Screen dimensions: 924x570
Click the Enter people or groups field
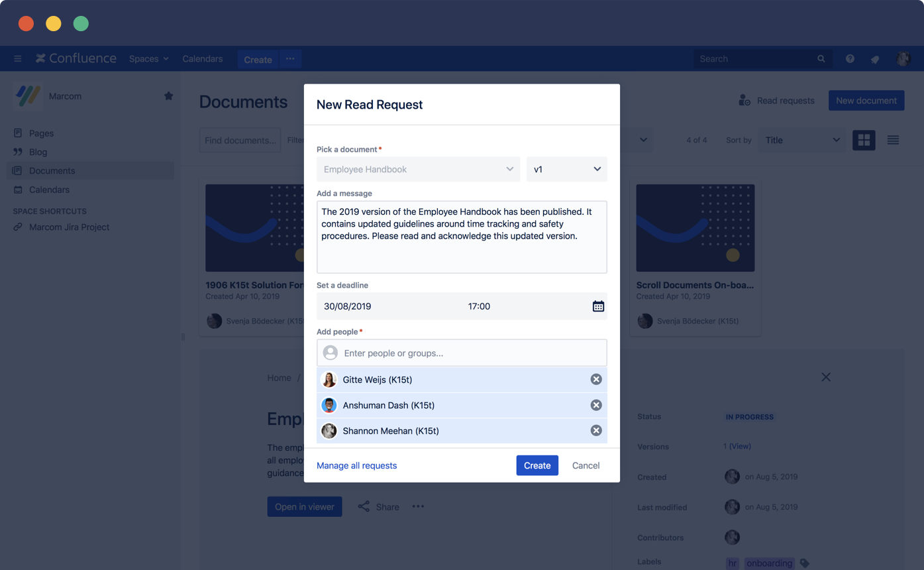(x=462, y=353)
